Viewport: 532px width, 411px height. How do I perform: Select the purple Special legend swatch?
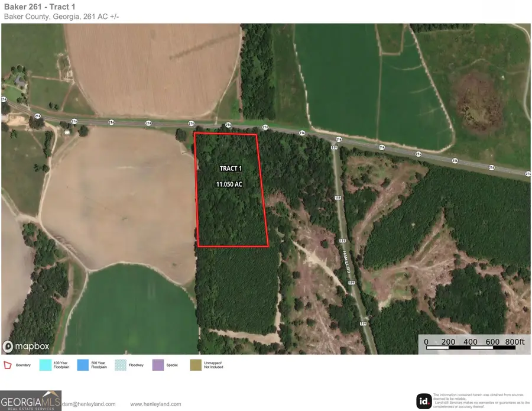coord(158,365)
